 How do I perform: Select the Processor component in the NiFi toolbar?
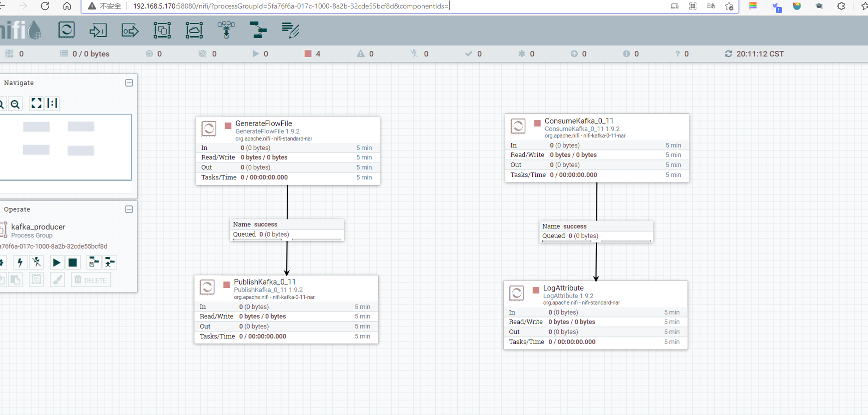tap(67, 30)
